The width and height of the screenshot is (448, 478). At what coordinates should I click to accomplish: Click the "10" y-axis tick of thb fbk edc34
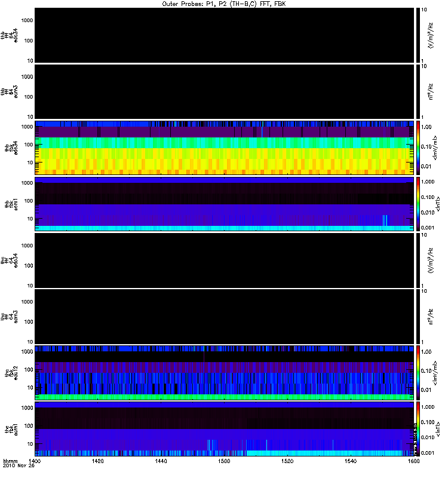tap(30, 163)
